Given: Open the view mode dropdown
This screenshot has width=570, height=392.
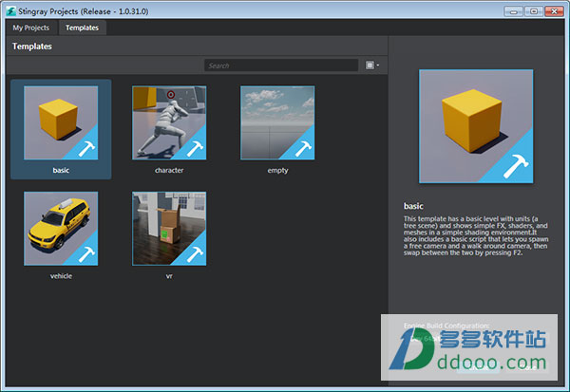Looking at the screenshot, I should pos(372,65).
